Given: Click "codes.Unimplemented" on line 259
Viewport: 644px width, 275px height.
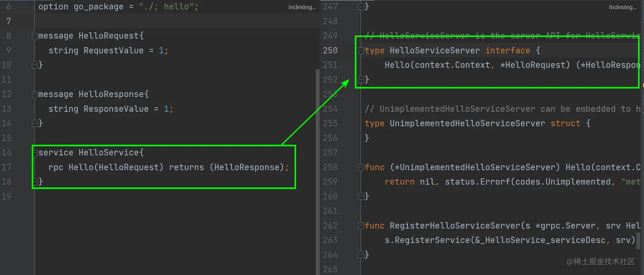Looking at the screenshot, I should [563, 182].
